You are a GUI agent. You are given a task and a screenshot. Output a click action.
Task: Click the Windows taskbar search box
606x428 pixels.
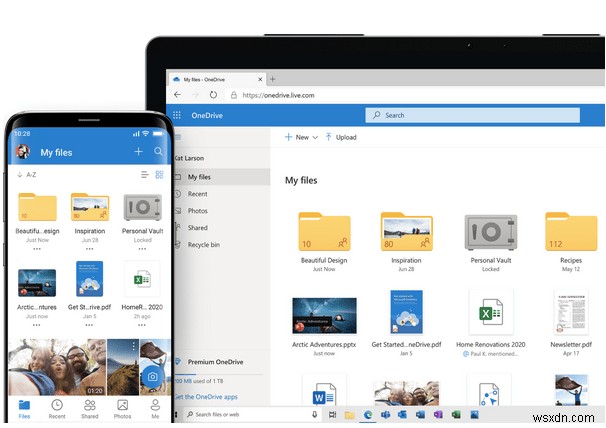[252, 414]
